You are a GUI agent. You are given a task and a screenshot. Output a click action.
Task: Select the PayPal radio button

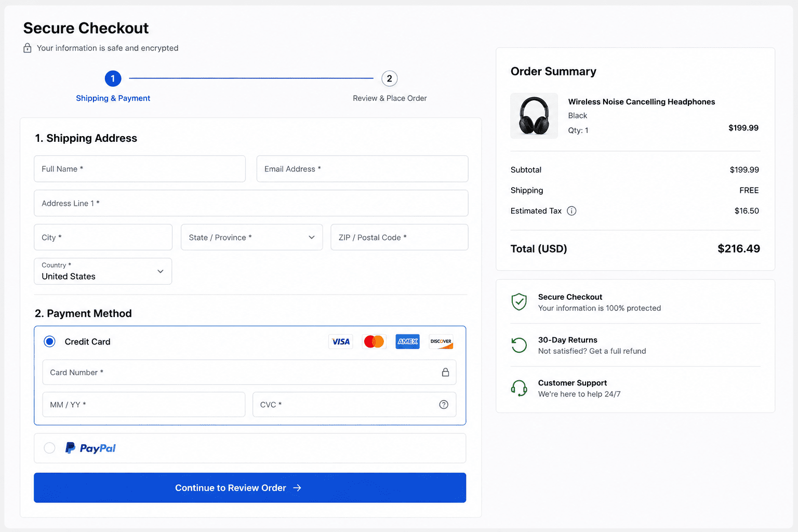[x=49, y=448]
